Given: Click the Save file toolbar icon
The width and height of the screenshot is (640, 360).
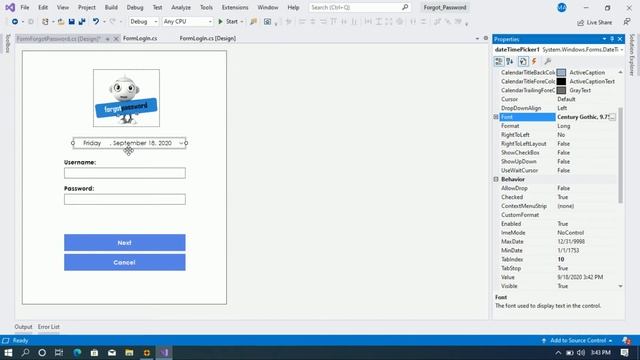Looking at the screenshot, I should point(71,22).
